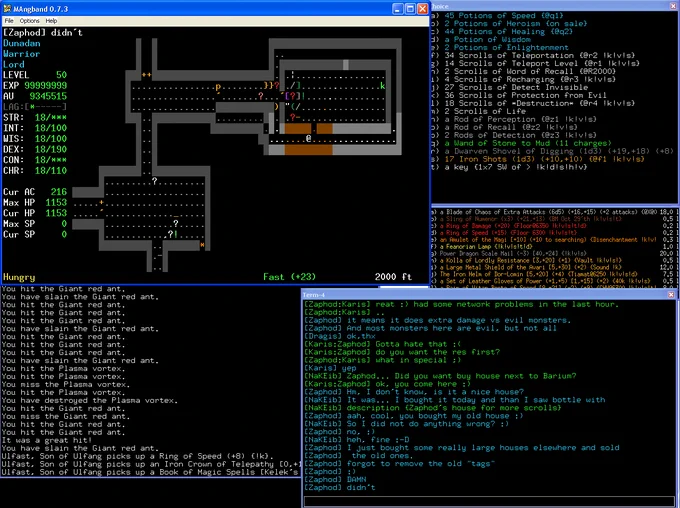
Task: Click the green k monster on the map
Action: pyautogui.click(x=382, y=85)
